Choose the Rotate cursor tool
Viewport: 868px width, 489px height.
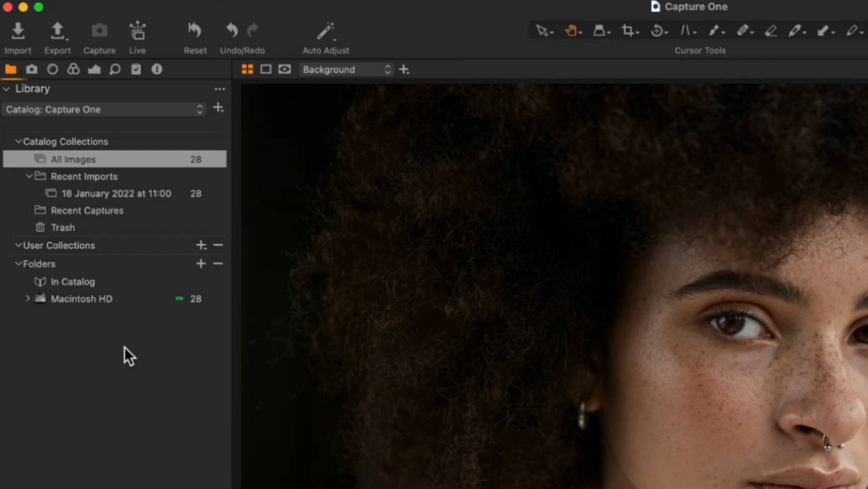point(657,30)
